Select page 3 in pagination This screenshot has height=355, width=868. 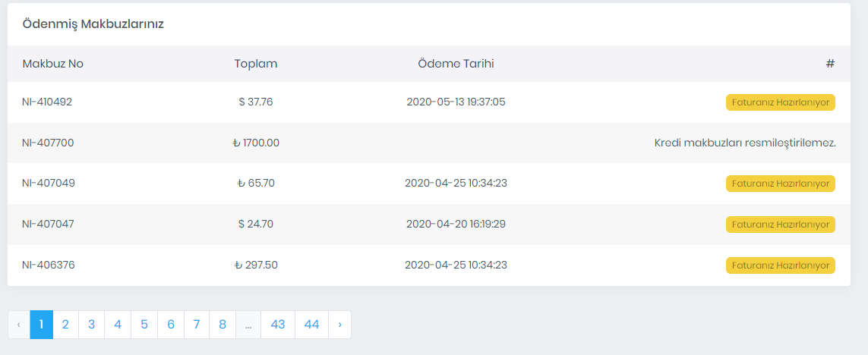91,325
